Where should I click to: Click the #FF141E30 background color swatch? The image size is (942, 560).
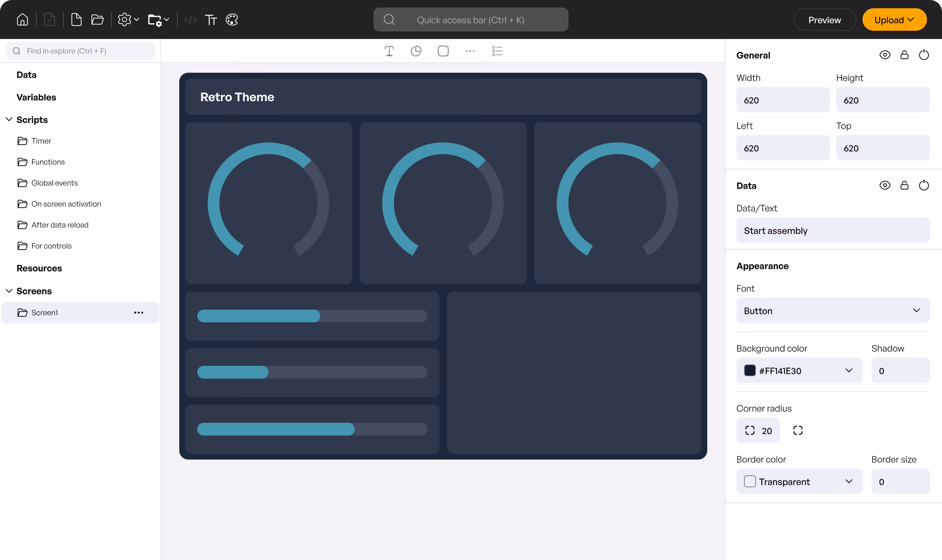click(750, 371)
